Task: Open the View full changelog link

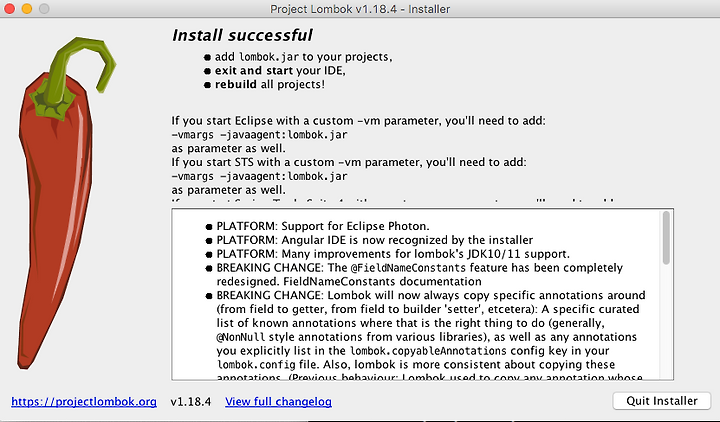Action: click(x=278, y=402)
